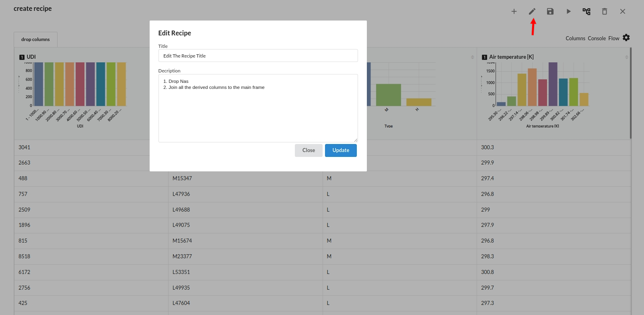Click the Edit Recipe dialog heading
This screenshot has height=315, width=644.
click(x=175, y=33)
